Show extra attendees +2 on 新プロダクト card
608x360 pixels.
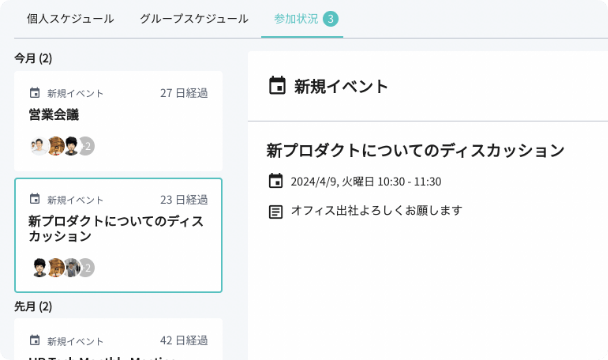pos(86,268)
